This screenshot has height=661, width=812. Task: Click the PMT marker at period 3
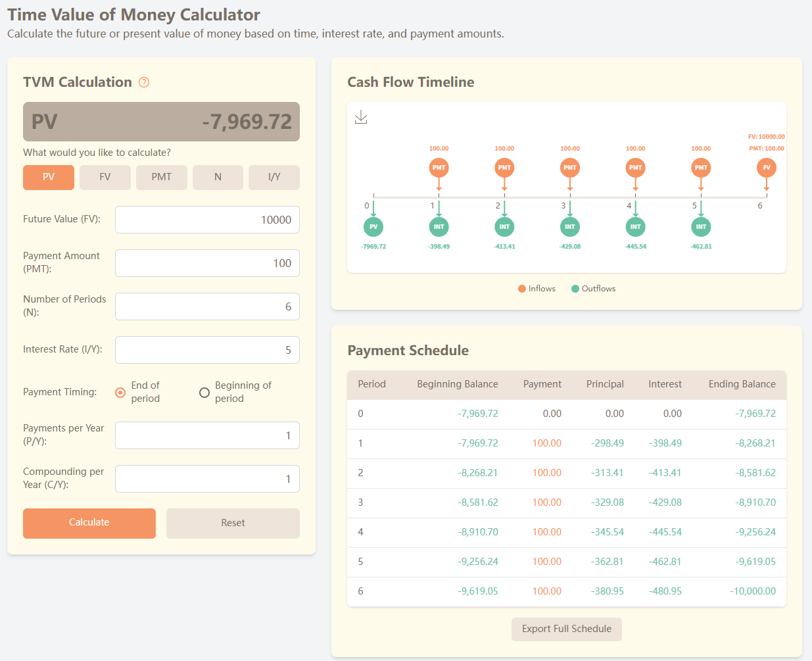(x=569, y=168)
